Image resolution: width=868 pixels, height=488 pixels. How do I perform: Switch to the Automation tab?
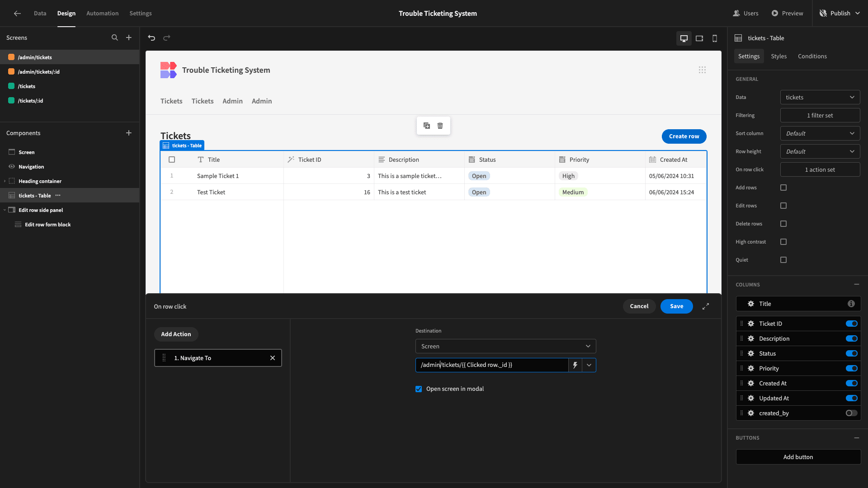pyautogui.click(x=103, y=14)
